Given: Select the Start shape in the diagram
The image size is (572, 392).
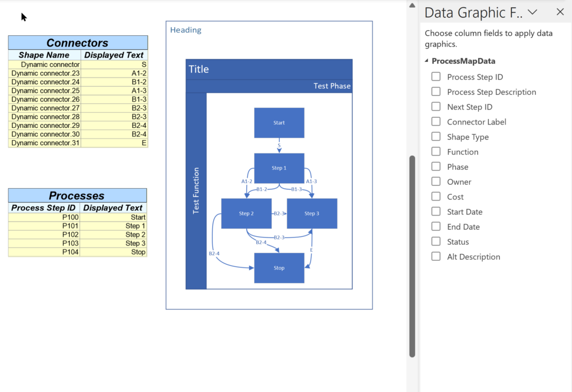Looking at the screenshot, I should point(279,122).
